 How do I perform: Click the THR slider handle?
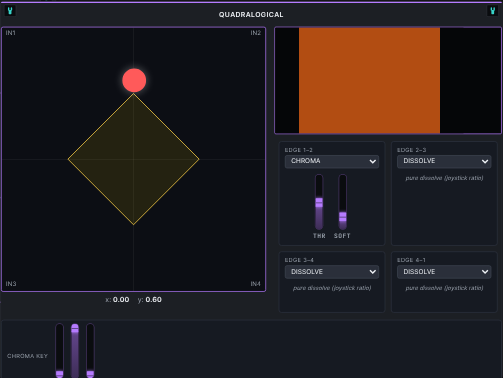(319, 202)
